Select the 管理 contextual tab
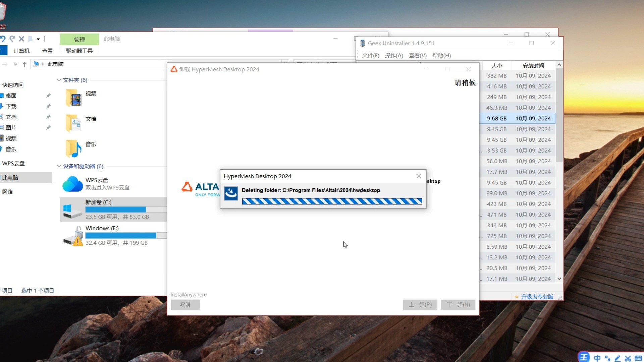Image resolution: width=644 pixels, height=362 pixels. point(79,40)
